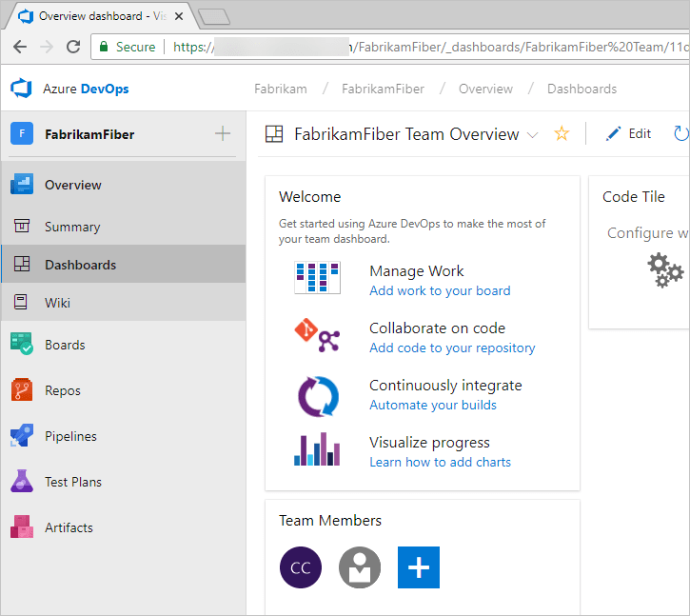The width and height of the screenshot is (690, 616).
Task: Click the Team Members widget title
Action: (330, 521)
